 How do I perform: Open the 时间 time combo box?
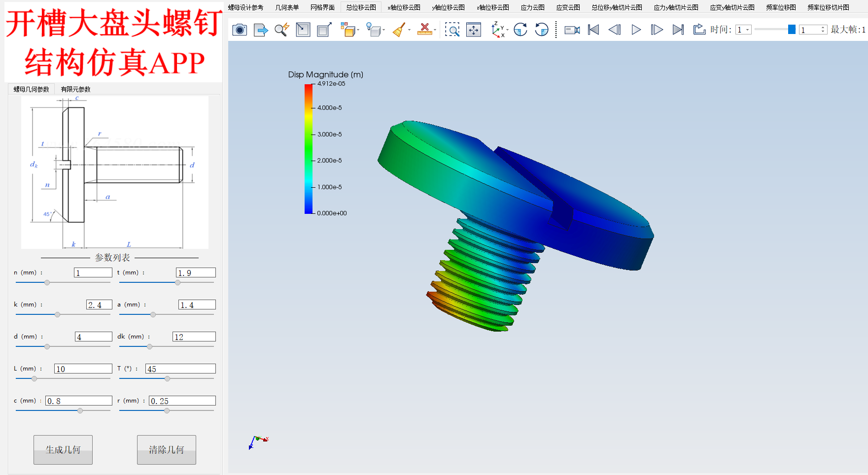(x=743, y=30)
